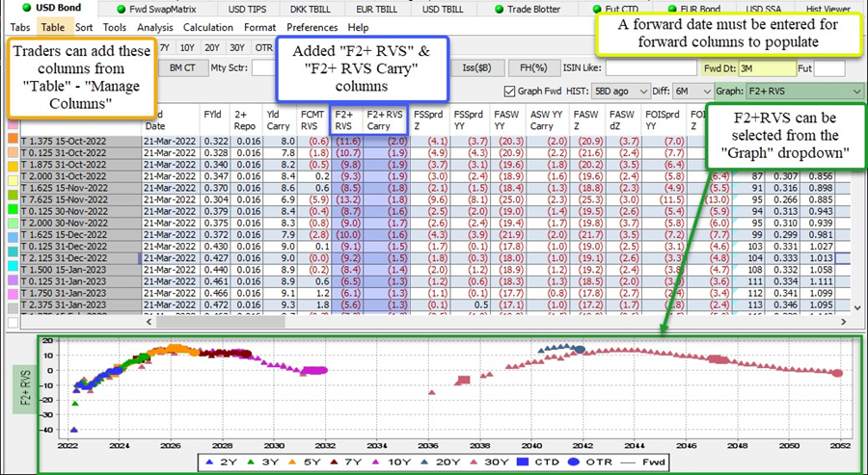Click the FASW dZ column header
This screenshot has width=868, height=475.
(x=624, y=120)
